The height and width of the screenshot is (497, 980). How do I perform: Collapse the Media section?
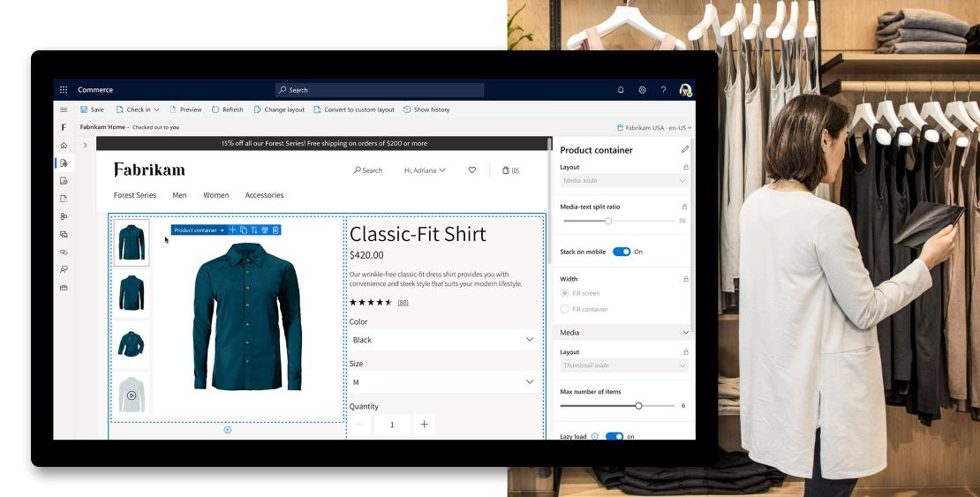(686, 333)
